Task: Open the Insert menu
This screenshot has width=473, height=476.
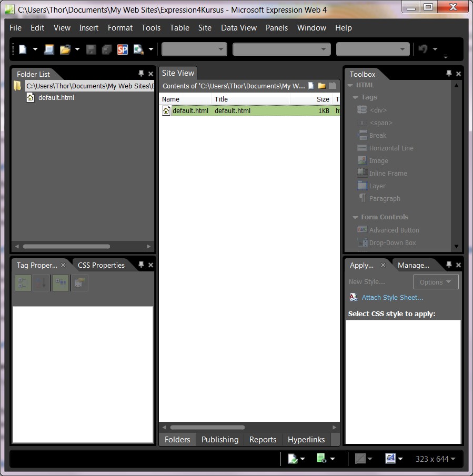Action: coord(88,28)
